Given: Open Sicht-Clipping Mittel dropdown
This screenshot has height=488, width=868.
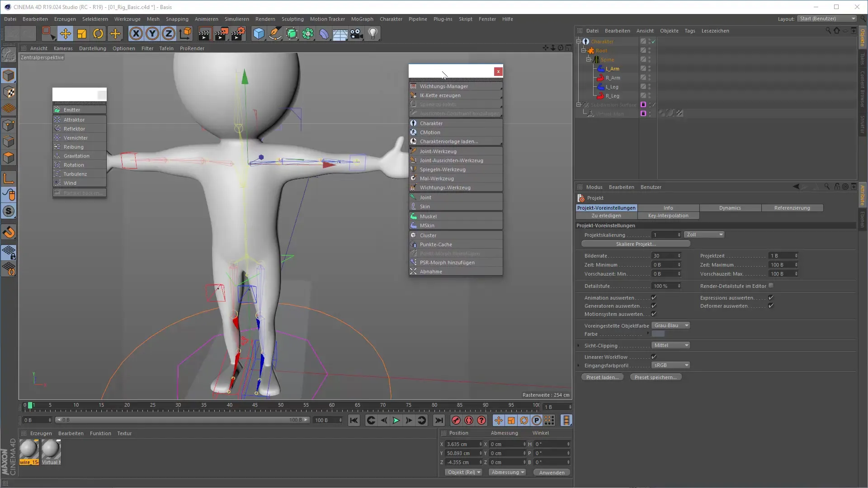Looking at the screenshot, I should click(x=671, y=345).
